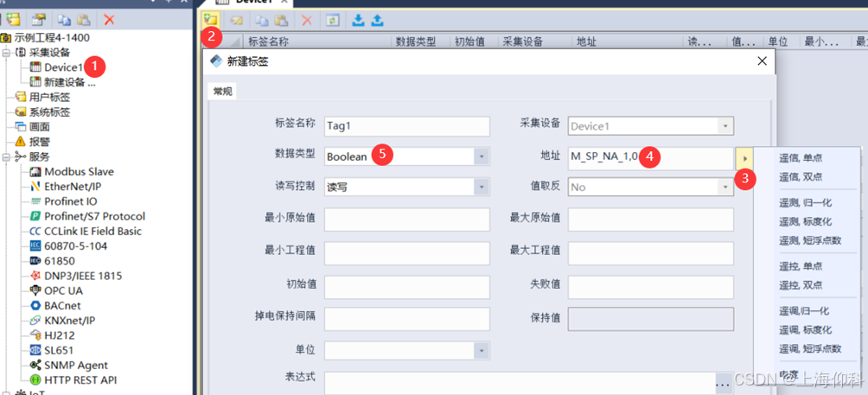Switch to the 常规 tab
The height and width of the screenshot is (395, 868).
[x=222, y=92]
